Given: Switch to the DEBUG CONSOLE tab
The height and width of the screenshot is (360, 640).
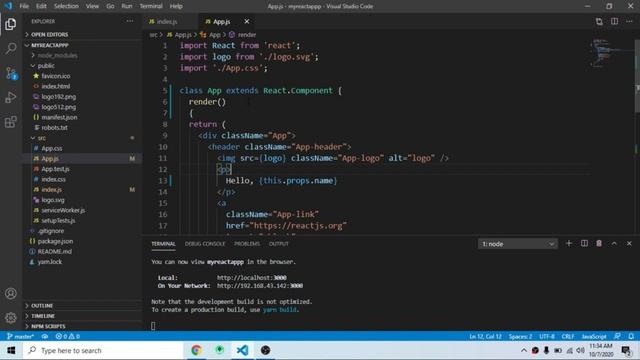Looking at the screenshot, I should pos(205,244).
